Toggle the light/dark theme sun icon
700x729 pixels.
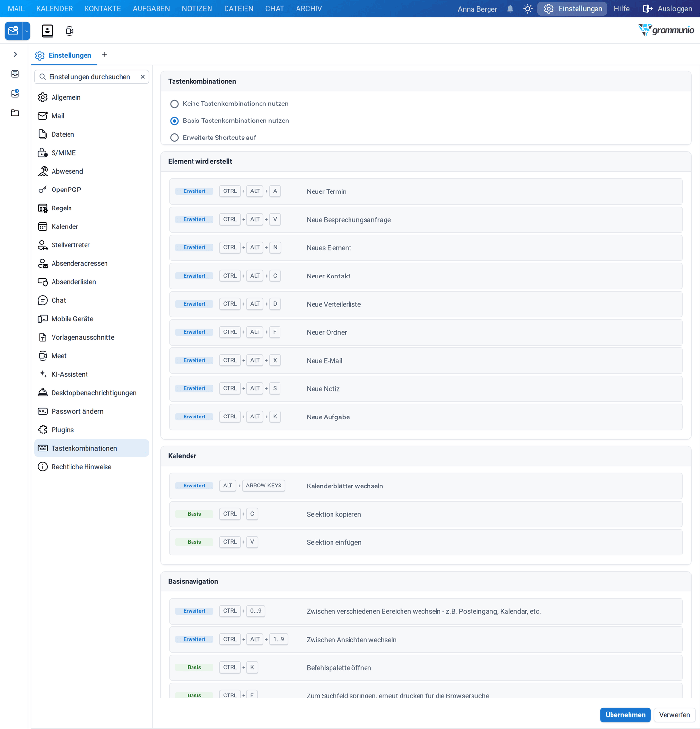(x=528, y=9)
